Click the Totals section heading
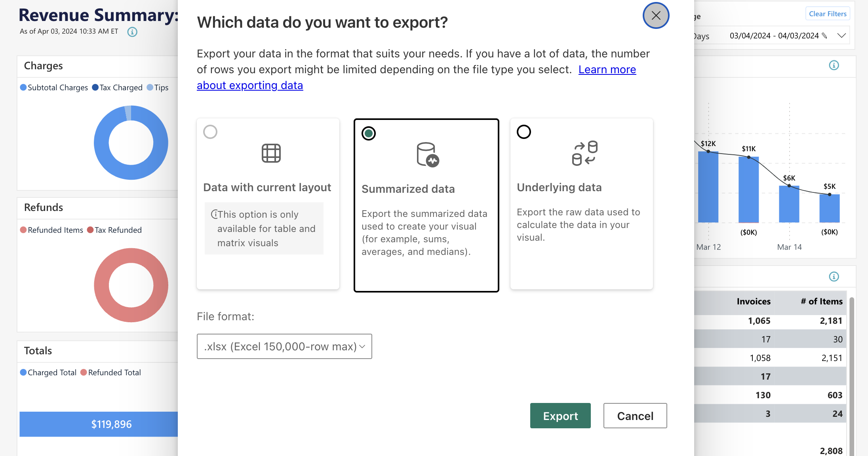The height and width of the screenshot is (456, 868). click(38, 351)
